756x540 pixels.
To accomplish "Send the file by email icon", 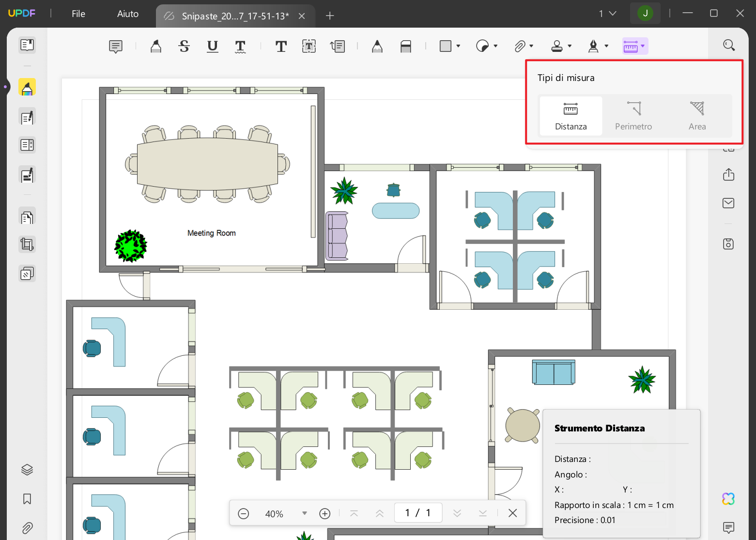I will 729,203.
